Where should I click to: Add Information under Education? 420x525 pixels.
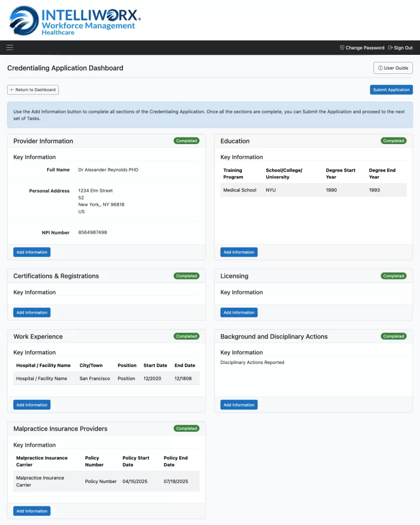tap(239, 252)
